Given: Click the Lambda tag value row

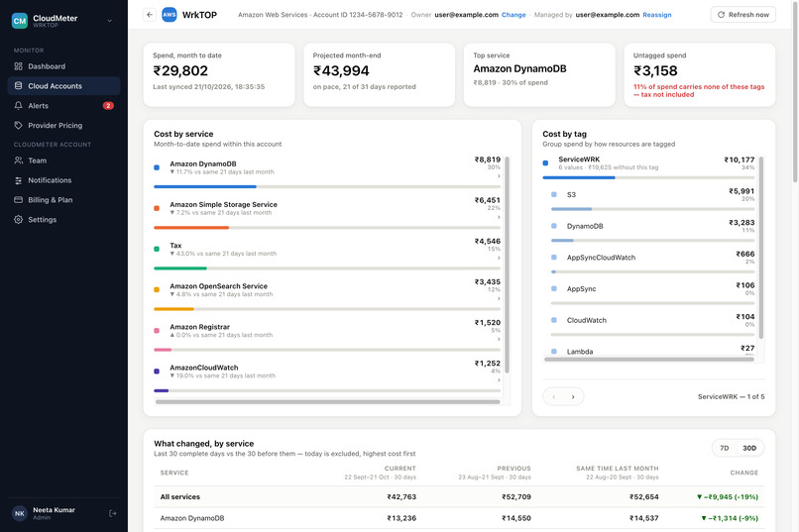Looking at the screenshot, I should coord(652,350).
